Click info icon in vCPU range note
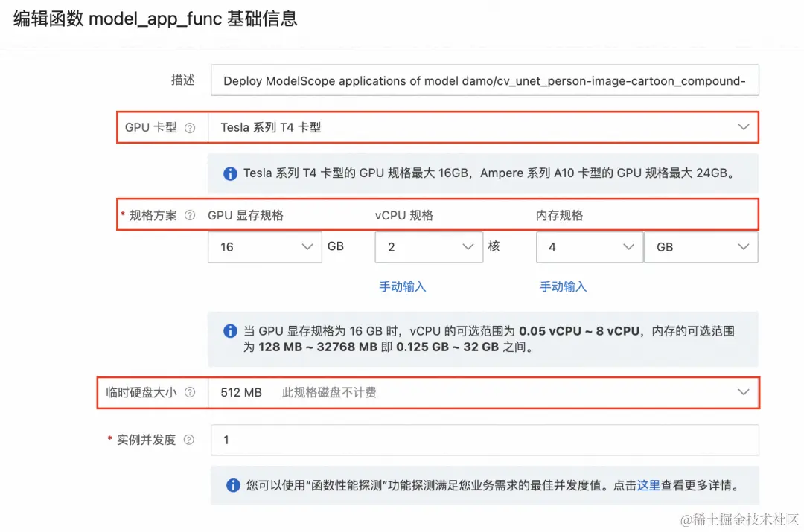Viewport: 804px width, 532px height. click(230, 331)
